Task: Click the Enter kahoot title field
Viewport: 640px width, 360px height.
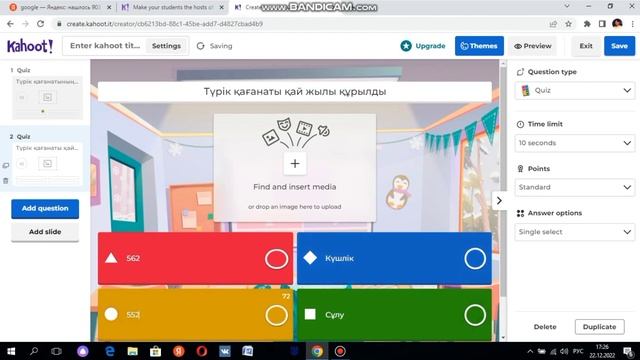Action: (x=105, y=46)
